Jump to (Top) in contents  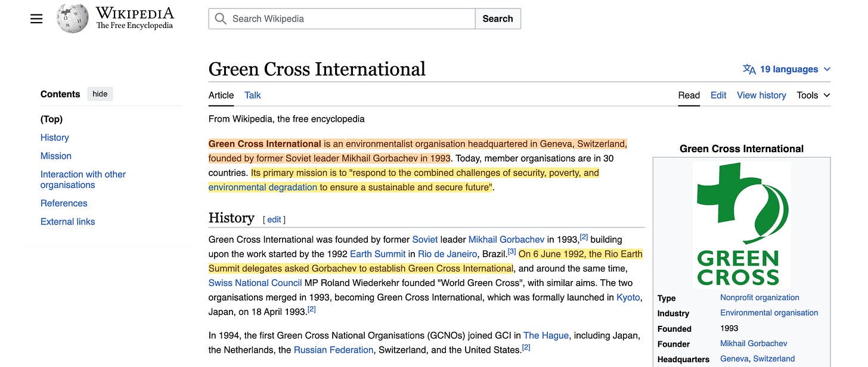click(x=51, y=119)
